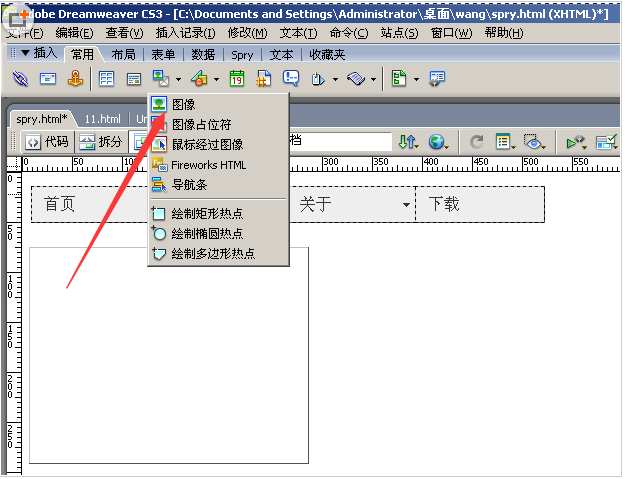This screenshot has width=625, height=479.
Task: Open the 查看(V) menu
Action: tap(124, 33)
